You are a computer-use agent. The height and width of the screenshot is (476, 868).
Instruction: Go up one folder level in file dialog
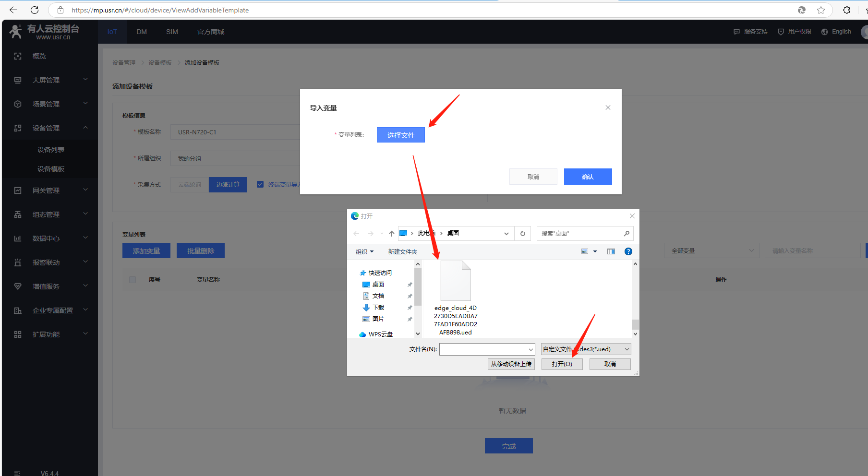point(392,234)
